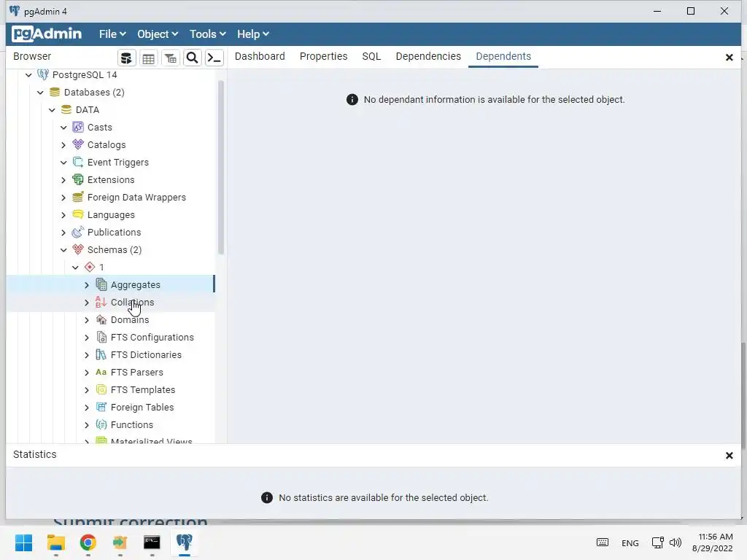Click the Foreign Data Wrappers icon
This screenshot has width=747, height=560.
[x=78, y=197]
